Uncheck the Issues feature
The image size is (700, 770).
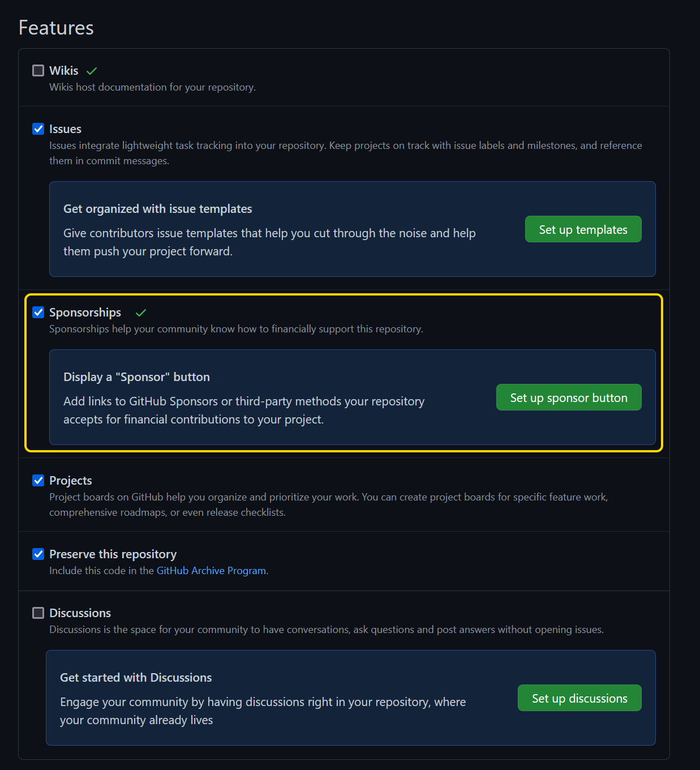tap(38, 129)
